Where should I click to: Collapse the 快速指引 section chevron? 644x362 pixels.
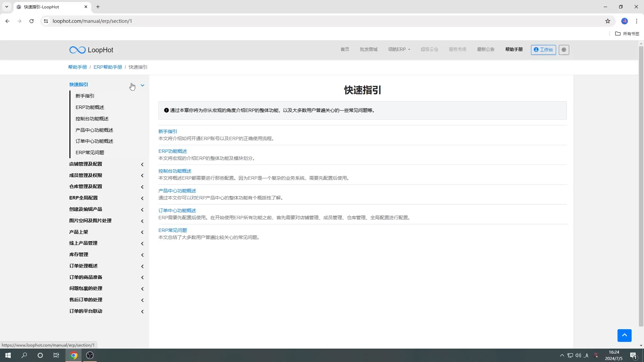pyautogui.click(x=142, y=85)
